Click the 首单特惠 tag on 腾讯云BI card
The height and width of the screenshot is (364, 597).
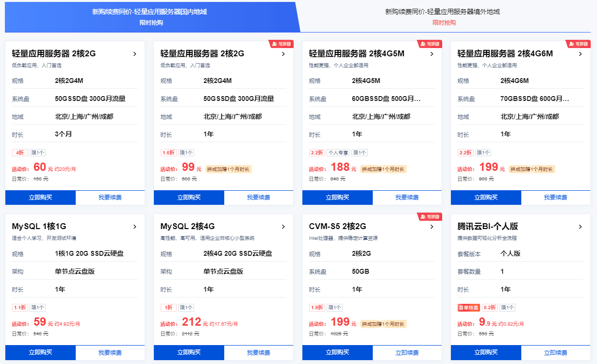(x=469, y=307)
